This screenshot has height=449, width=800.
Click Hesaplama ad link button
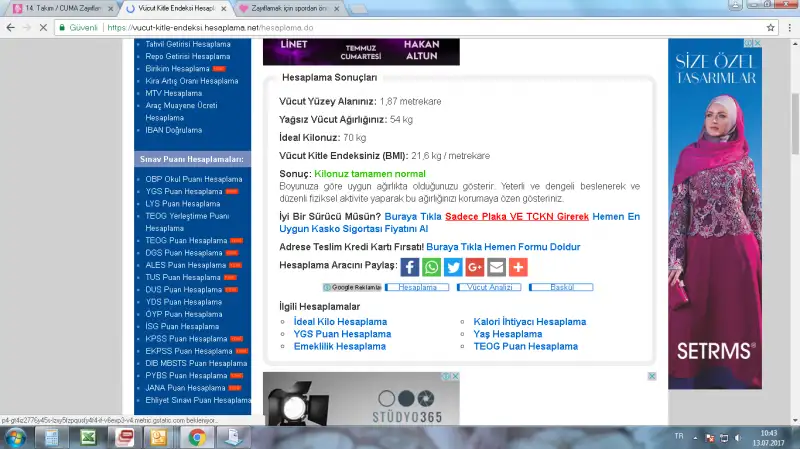coord(417,287)
